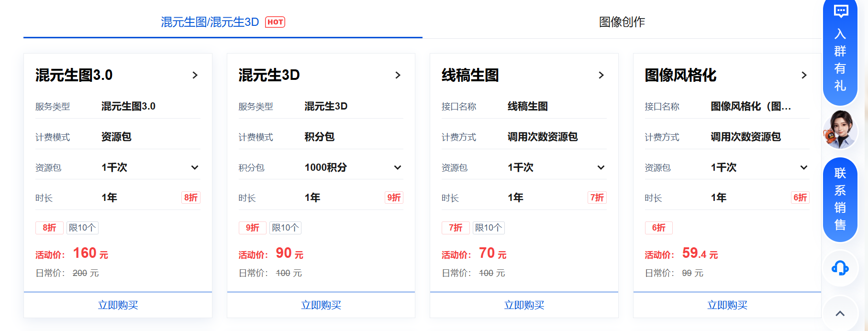Switch to the 图像创作 tab
Screen dimensions: 868x331
click(622, 22)
